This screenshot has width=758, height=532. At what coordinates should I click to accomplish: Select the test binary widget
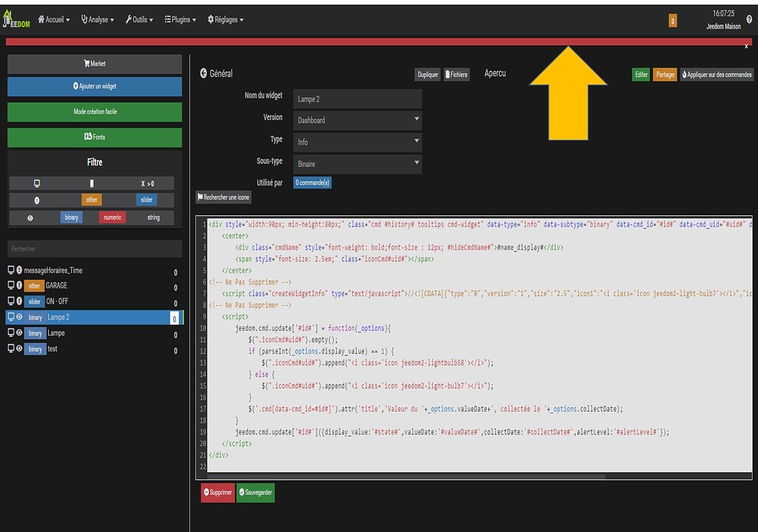(53, 349)
